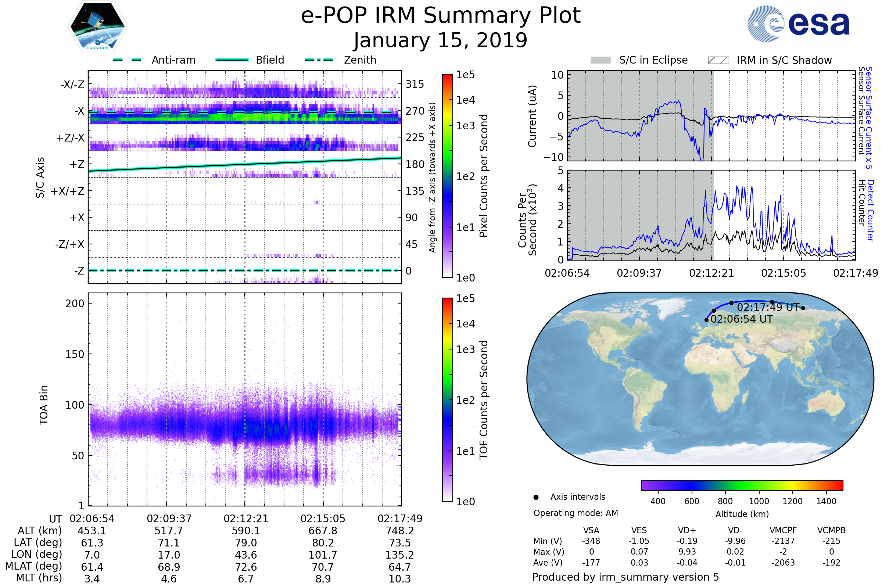Click the VMCPF column header

(783, 531)
